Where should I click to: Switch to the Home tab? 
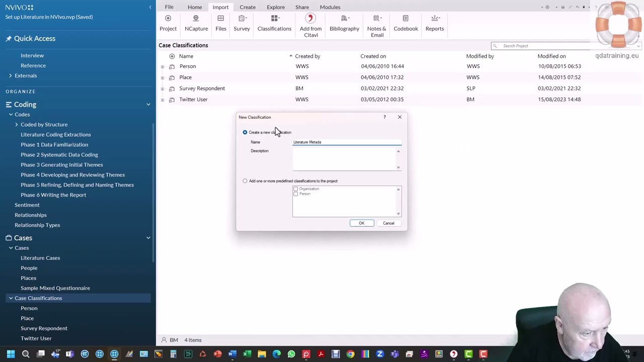coord(195,7)
